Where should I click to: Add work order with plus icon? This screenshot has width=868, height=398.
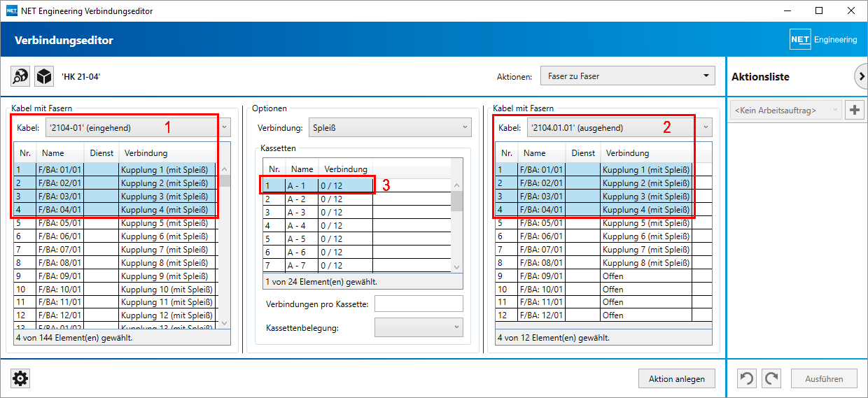pos(854,111)
